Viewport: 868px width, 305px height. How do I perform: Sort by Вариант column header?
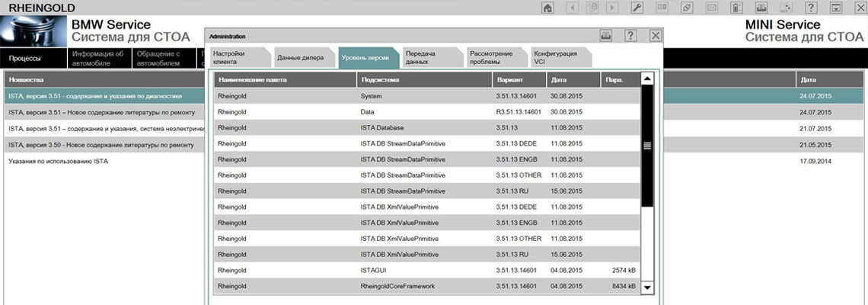point(519,80)
